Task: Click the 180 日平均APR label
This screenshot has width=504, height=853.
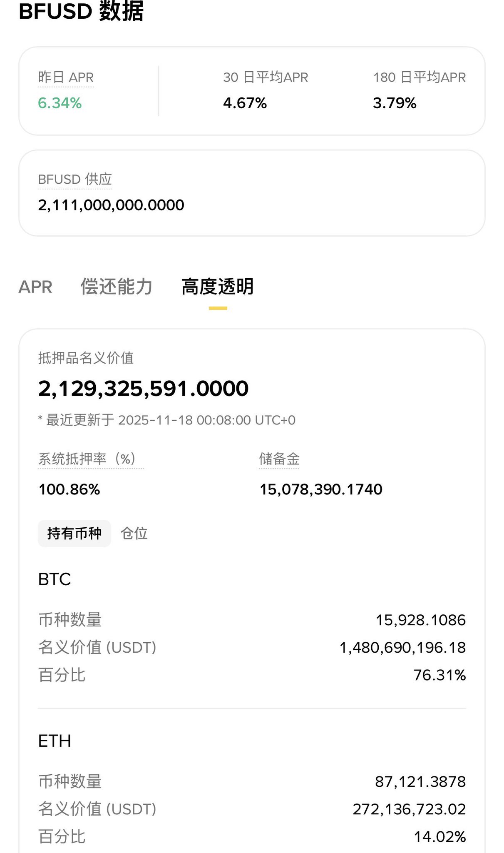Action: point(419,77)
